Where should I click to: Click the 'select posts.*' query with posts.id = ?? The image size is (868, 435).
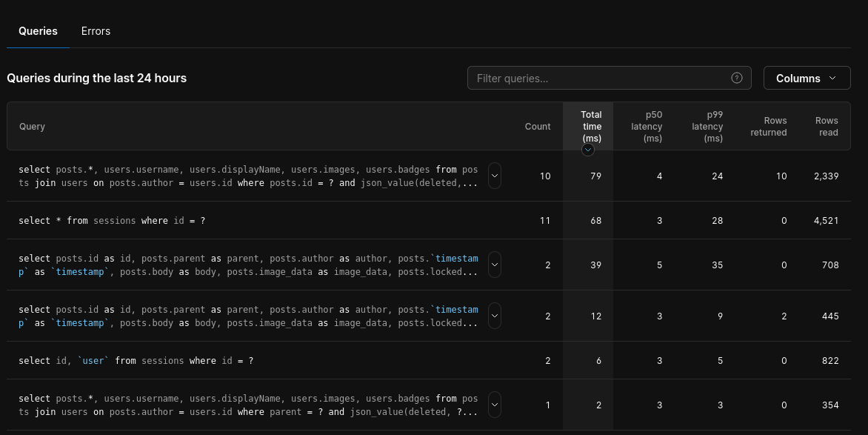tap(248, 176)
